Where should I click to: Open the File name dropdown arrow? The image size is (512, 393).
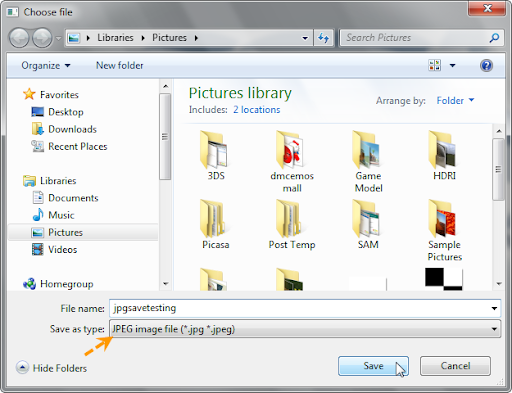(x=494, y=309)
